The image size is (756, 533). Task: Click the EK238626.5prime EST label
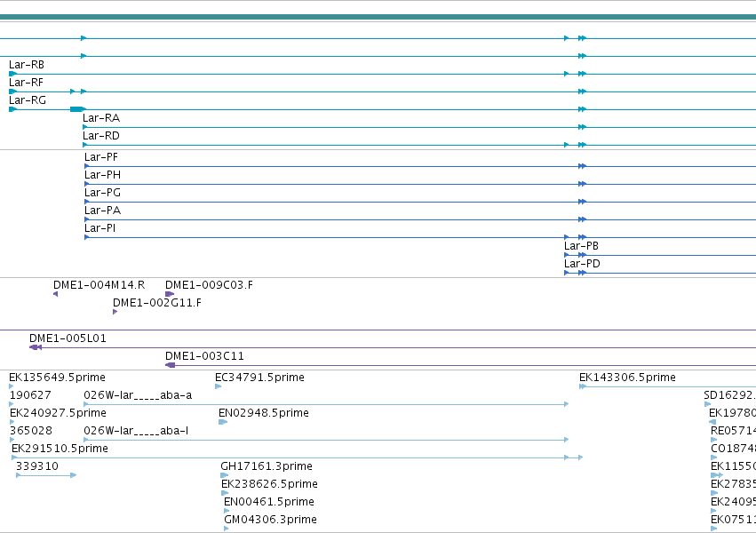coord(269,484)
